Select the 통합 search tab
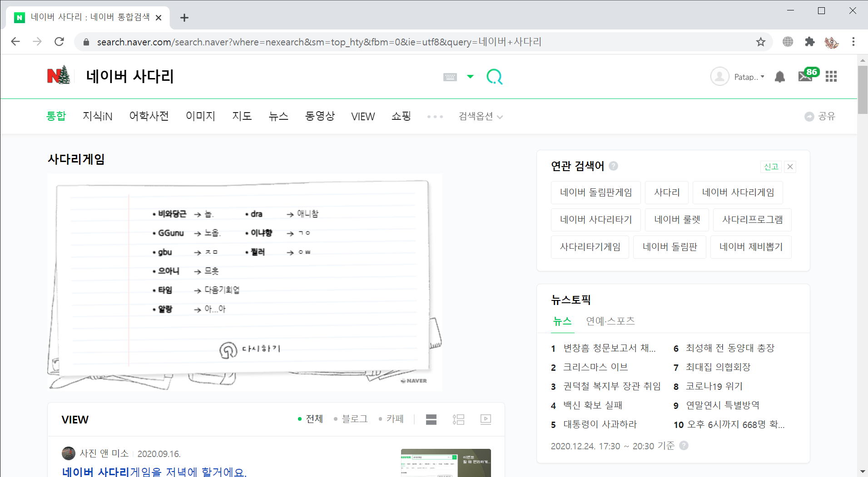This screenshot has width=868, height=477. click(x=56, y=116)
